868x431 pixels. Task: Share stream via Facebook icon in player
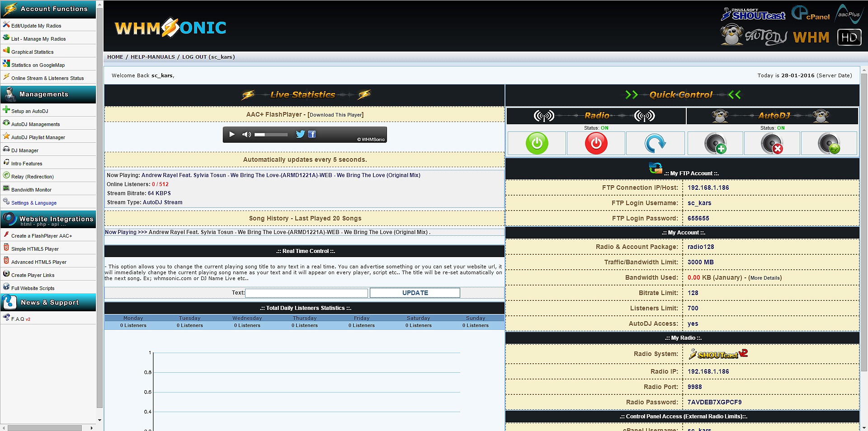[312, 134]
